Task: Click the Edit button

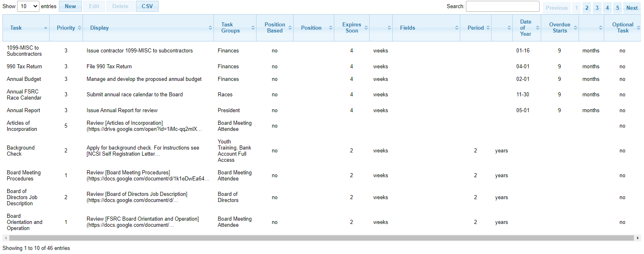Action: (x=94, y=6)
